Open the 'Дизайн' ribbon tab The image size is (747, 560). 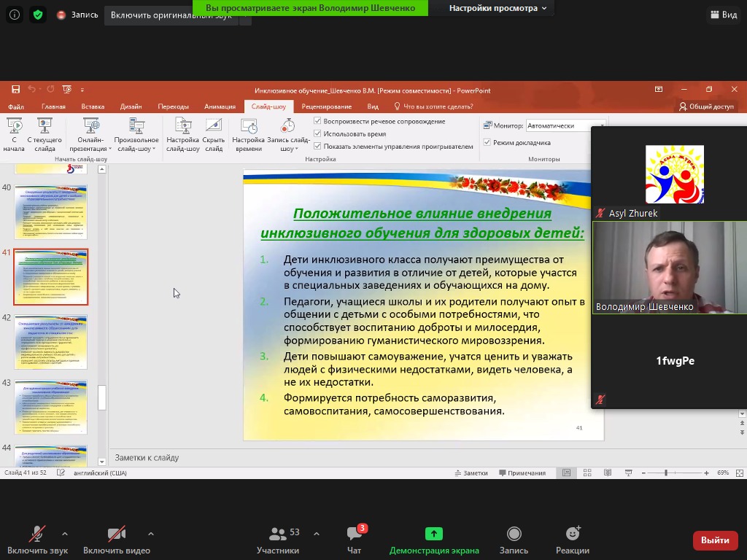[x=131, y=106]
